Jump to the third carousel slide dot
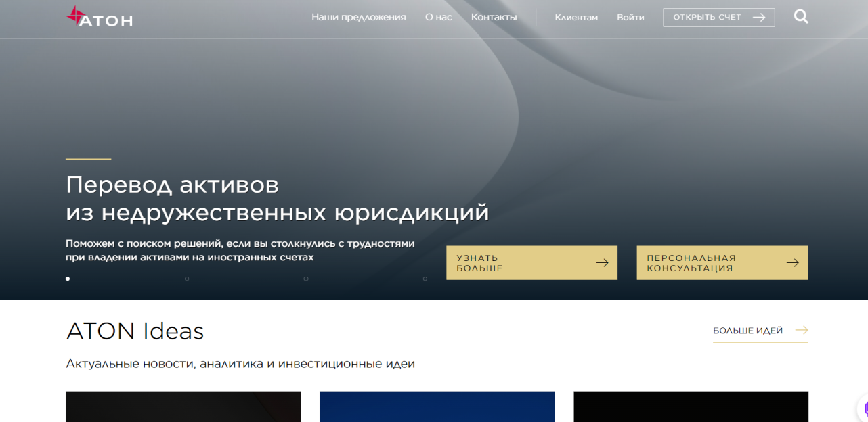Image resolution: width=868 pixels, height=422 pixels. pyautogui.click(x=306, y=279)
